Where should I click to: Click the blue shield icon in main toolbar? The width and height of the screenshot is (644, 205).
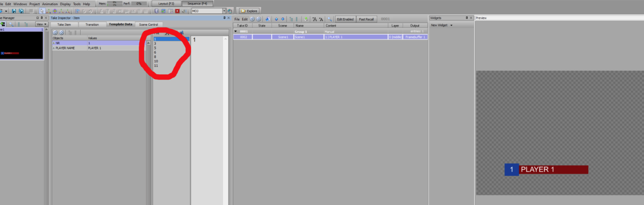[x=156, y=11]
